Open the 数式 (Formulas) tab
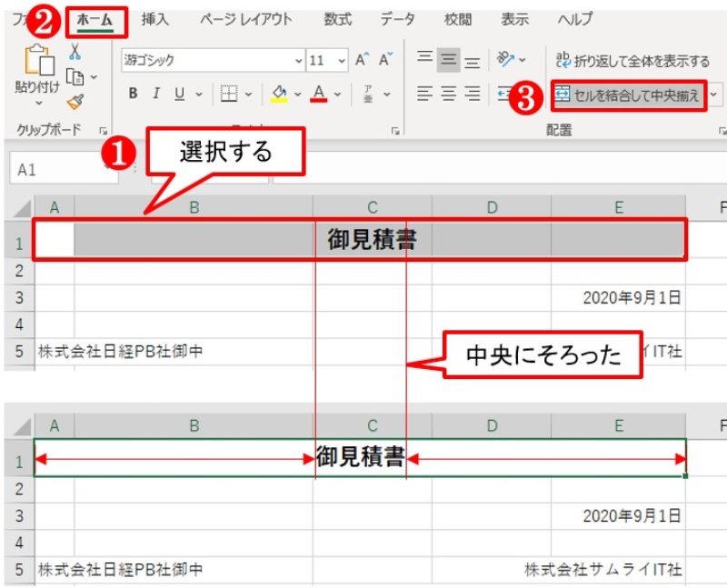 pyautogui.click(x=337, y=19)
